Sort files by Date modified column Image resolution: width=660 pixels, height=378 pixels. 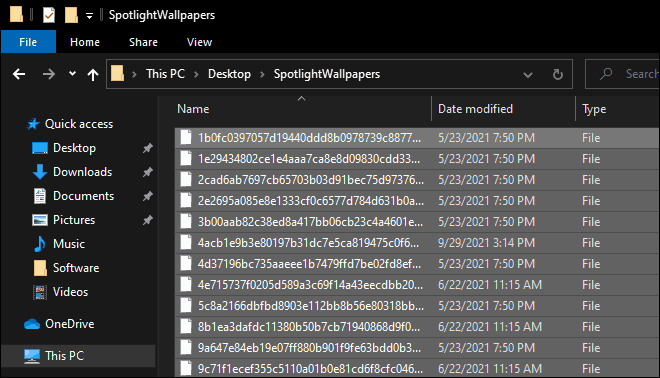(503, 109)
